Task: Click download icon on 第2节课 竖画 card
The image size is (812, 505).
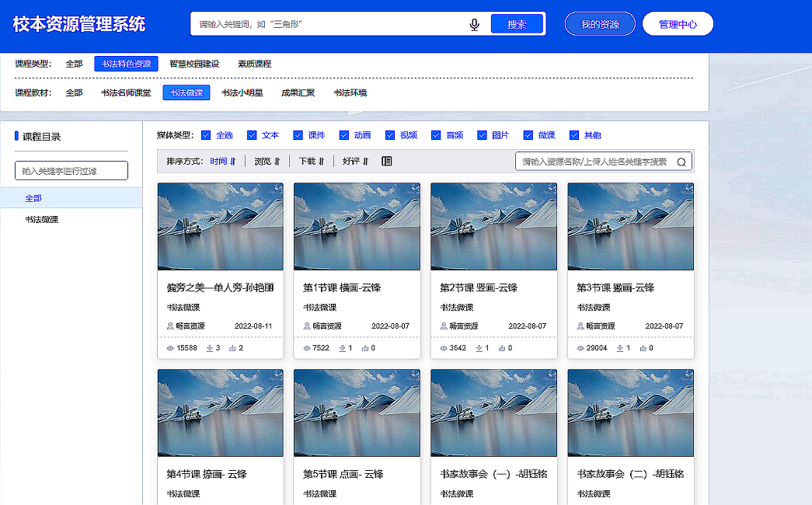Action: (479, 348)
